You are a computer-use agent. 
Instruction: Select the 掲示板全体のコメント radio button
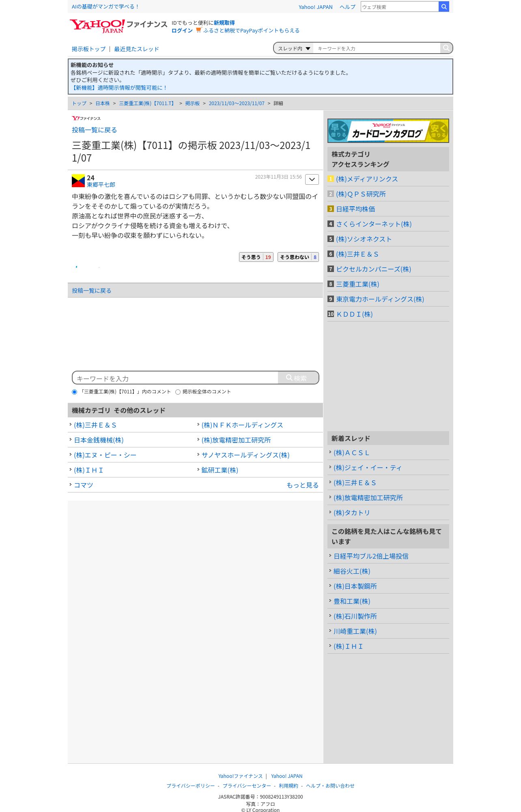[178, 392]
